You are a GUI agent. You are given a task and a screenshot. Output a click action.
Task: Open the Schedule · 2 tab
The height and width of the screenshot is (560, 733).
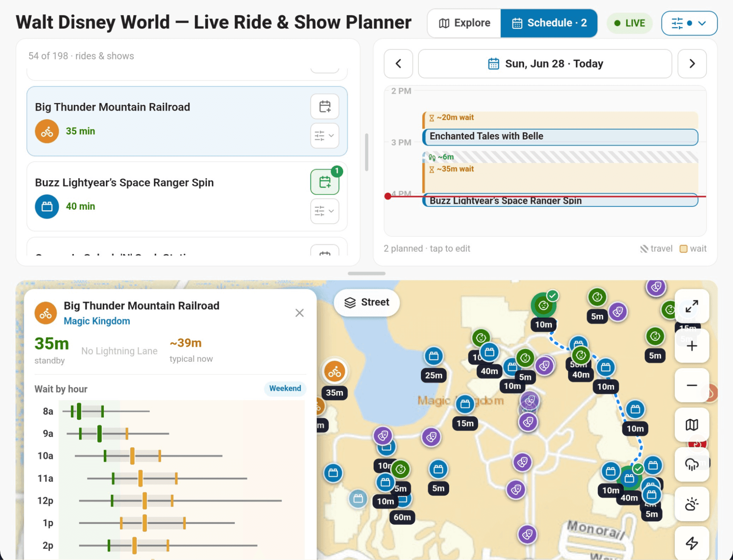coord(549,23)
